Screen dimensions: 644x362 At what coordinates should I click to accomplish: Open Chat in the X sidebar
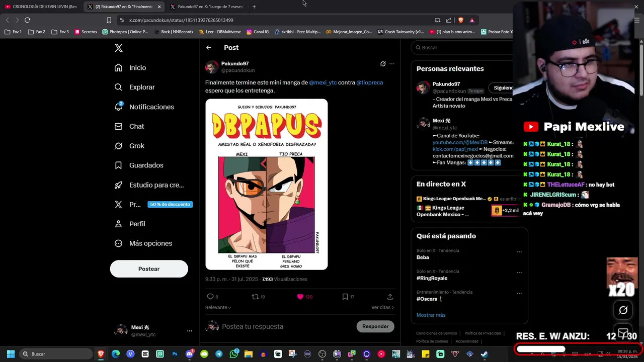point(129,126)
